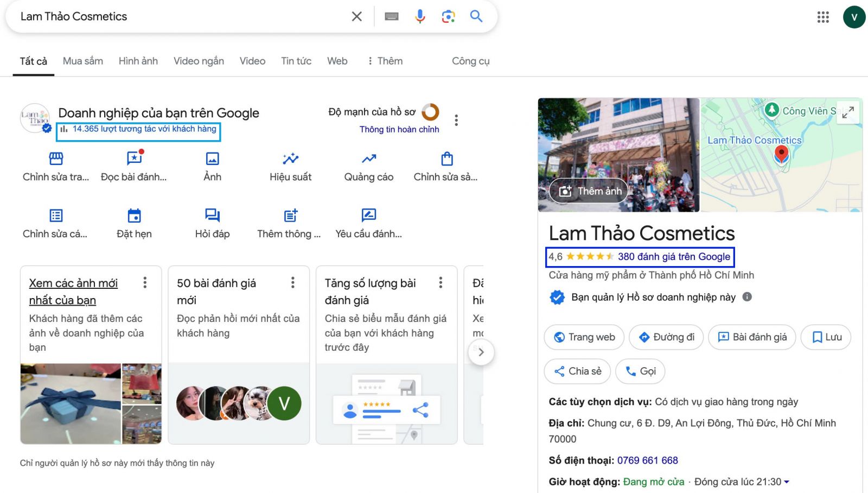Open Xem các ảnh mới nhất của bạn link
Image resolution: width=868 pixels, height=493 pixels.
click(73, 292)
